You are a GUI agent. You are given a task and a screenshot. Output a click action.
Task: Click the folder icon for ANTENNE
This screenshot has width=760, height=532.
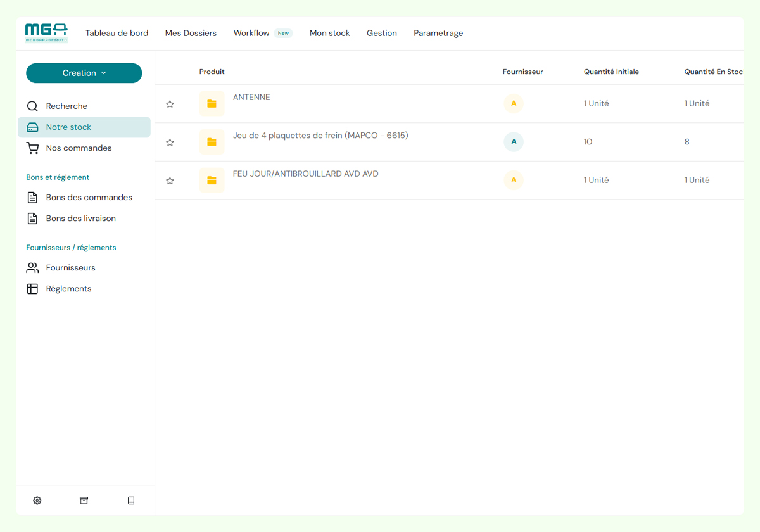point(212,104)
